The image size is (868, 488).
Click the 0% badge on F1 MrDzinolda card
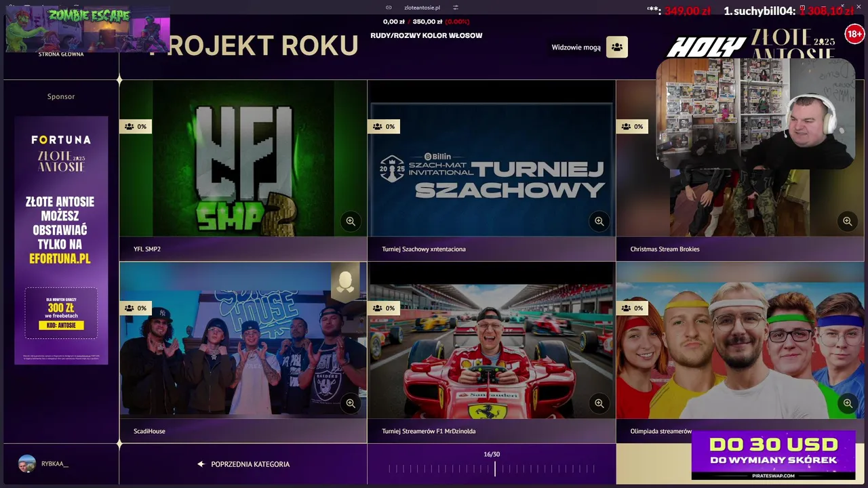(x=384, y=308)
